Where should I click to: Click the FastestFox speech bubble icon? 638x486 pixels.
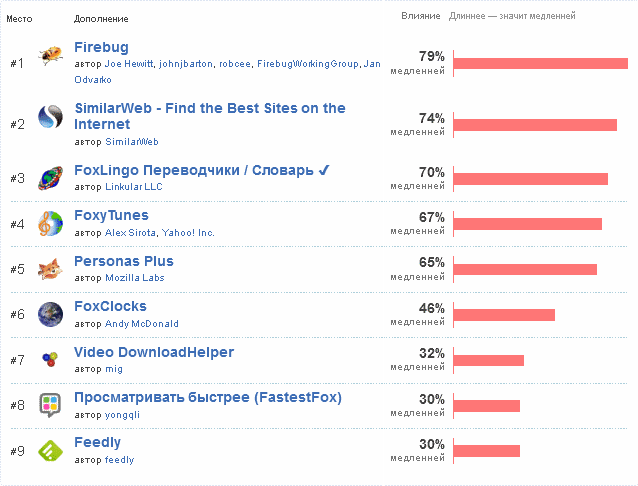tap(50, 405)
